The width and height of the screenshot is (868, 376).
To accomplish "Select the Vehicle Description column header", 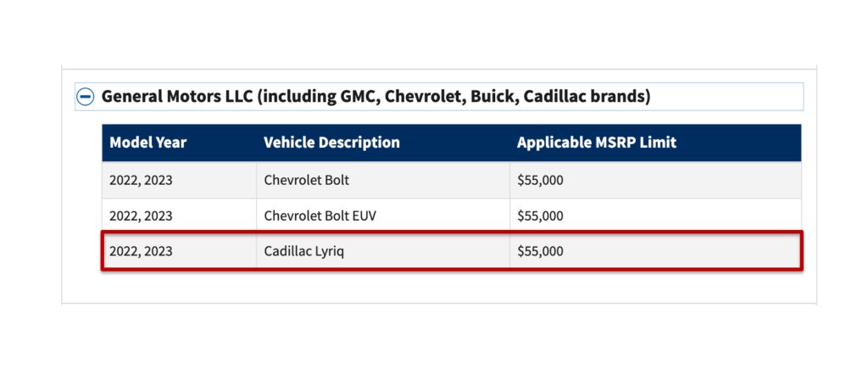I will coord(331,143).
